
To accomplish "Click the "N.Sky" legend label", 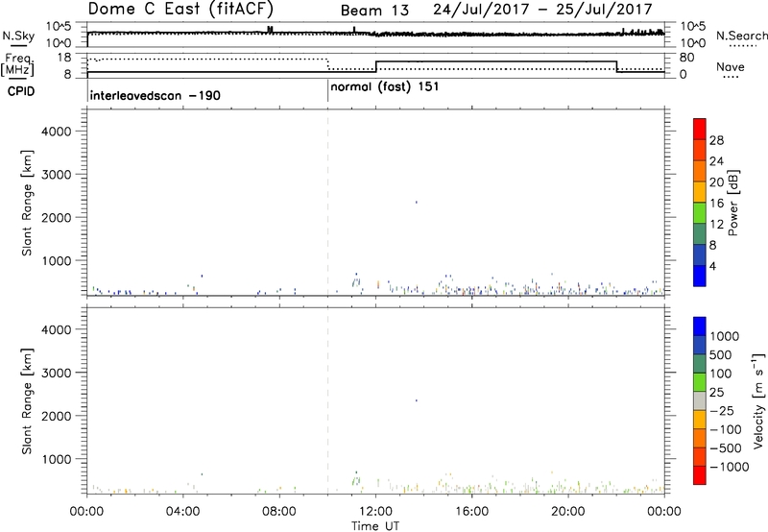I will 18,36.
